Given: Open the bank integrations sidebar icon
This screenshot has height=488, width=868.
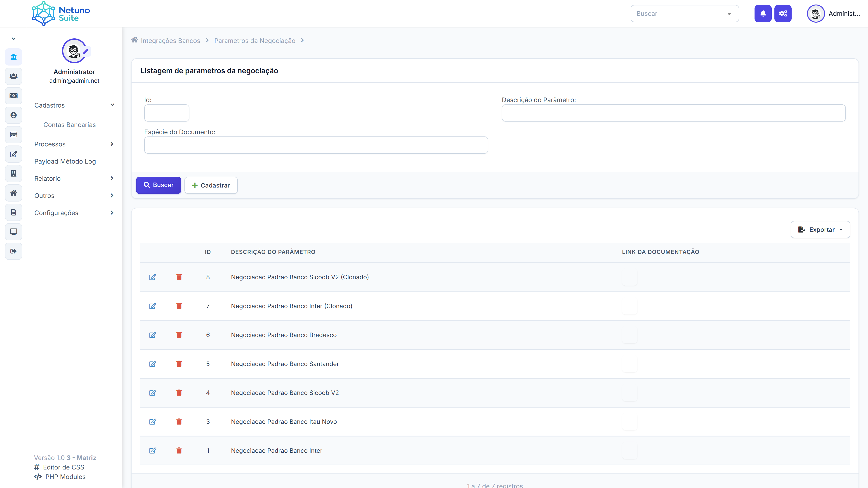Looking at the screenshot, I should [14, 57].
